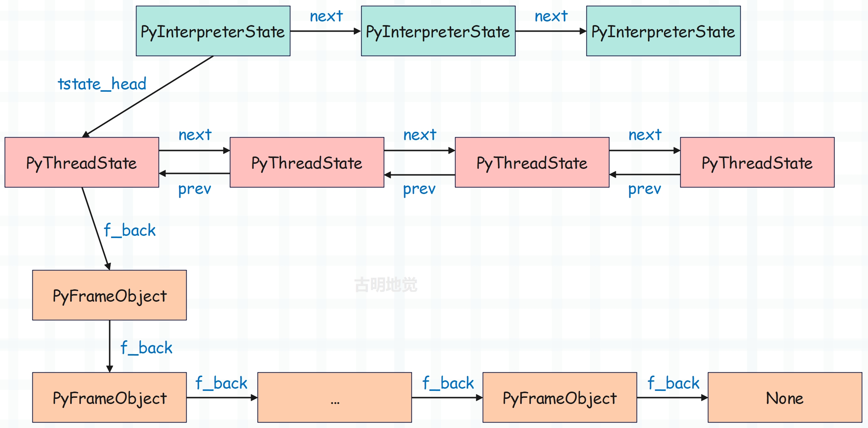868x428 pixels.
Task: Select the rightmost PyThreadState box
Action: point(757,162)
